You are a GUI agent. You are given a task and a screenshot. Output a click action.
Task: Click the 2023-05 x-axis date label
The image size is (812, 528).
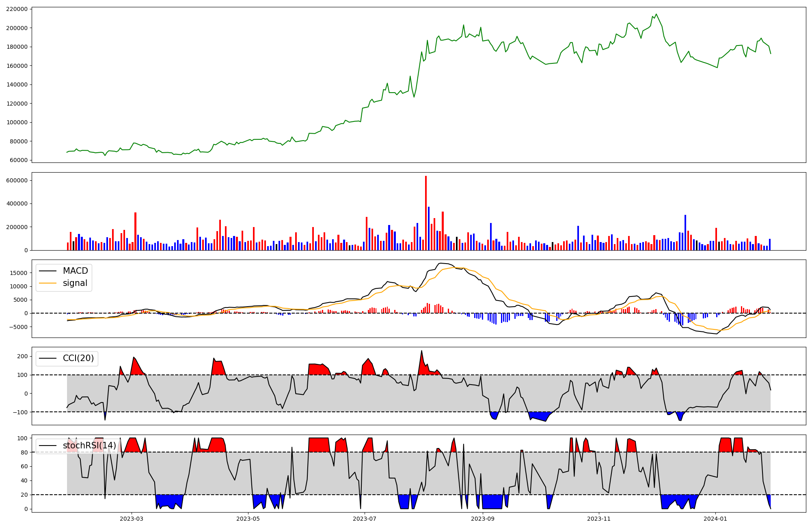click(x=248, y=519)
